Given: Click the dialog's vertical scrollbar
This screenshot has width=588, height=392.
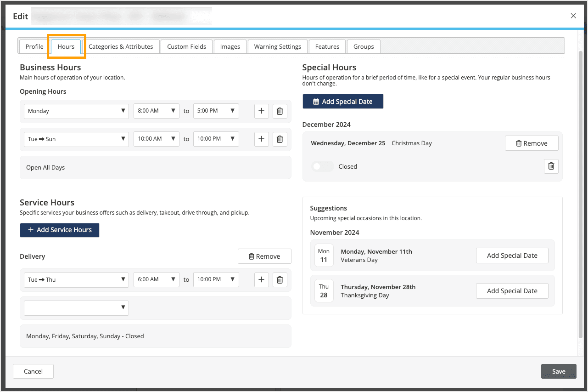Looking at the screenshot, I should tap(579, 184).
